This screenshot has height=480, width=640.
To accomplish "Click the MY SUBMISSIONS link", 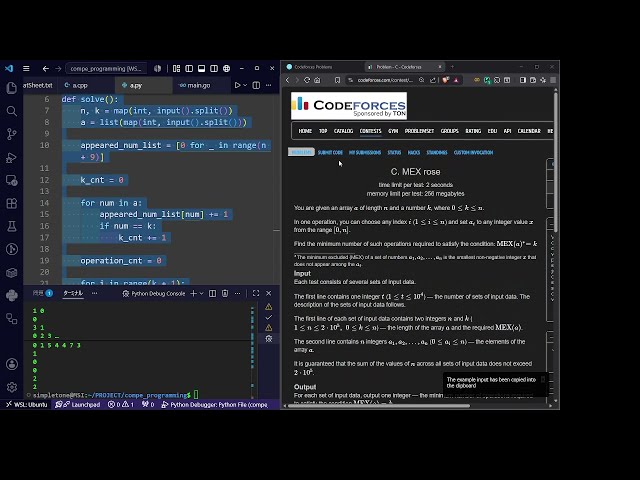I will (x=365, y=152).
